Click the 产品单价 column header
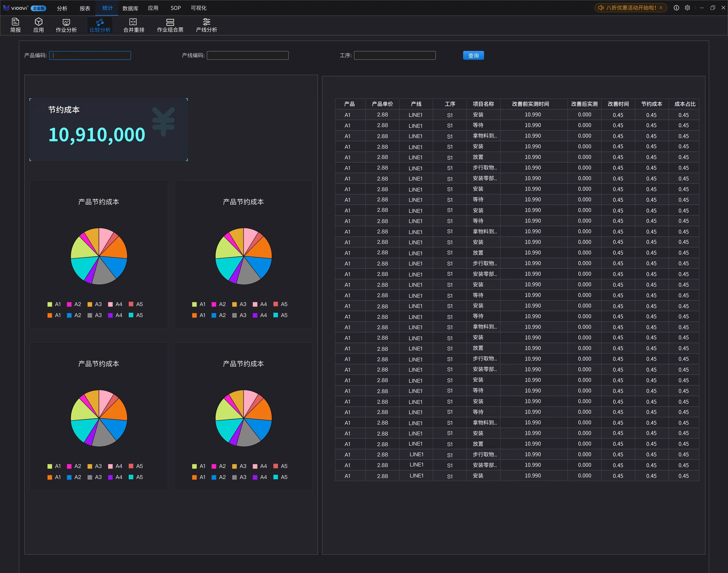Image resolution: width=728 pixels, height=573 pixels. pos(382,104)
